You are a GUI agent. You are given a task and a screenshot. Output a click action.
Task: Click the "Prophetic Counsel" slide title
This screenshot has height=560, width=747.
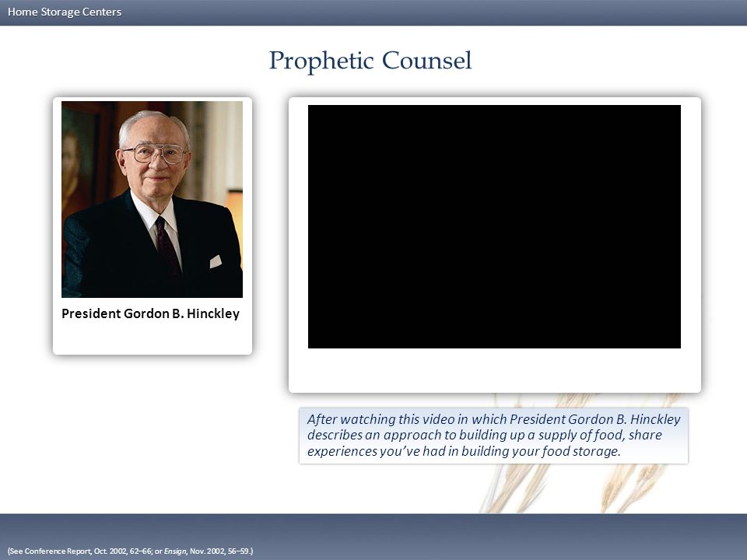370,61
